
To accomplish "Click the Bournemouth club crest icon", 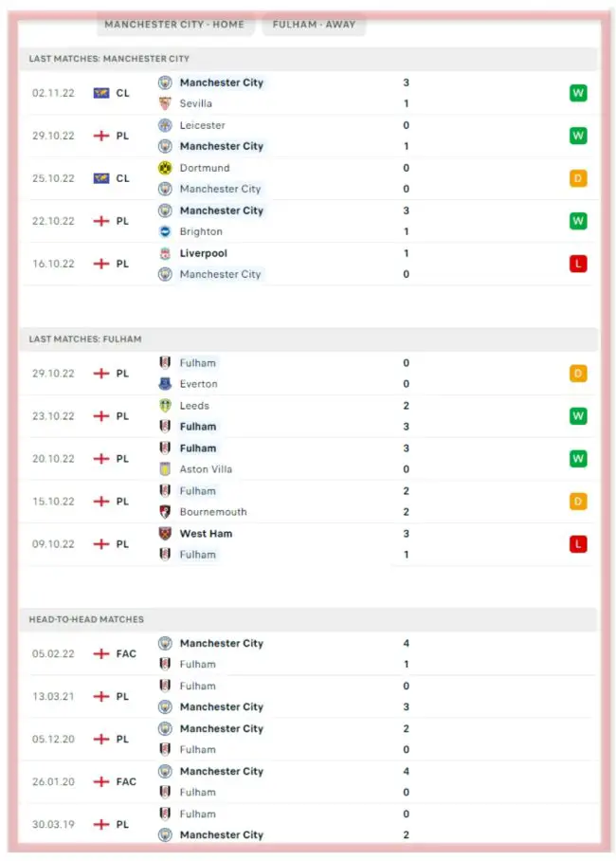I will click(165, 512).
